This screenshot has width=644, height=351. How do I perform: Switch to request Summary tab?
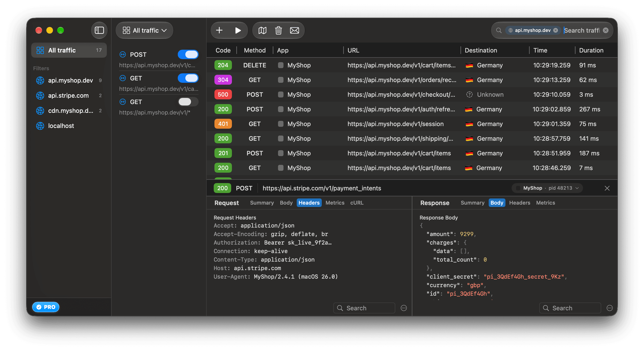click(262, 203)
